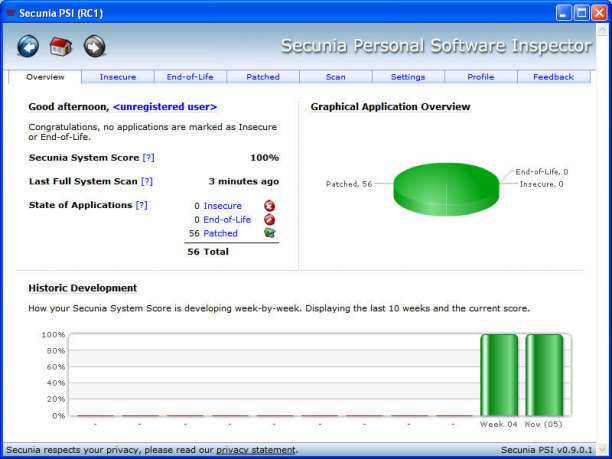Screen dimensions: 612x459
Task: Click the scrollbar up arrow
Action: [x=601, y=30]
